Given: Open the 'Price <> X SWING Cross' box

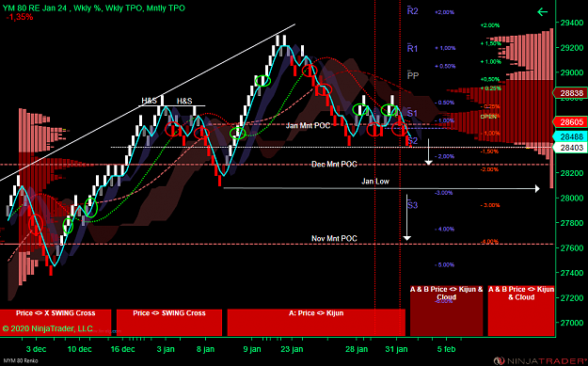Looking at the screenshot, I should (x=56, y=323).
